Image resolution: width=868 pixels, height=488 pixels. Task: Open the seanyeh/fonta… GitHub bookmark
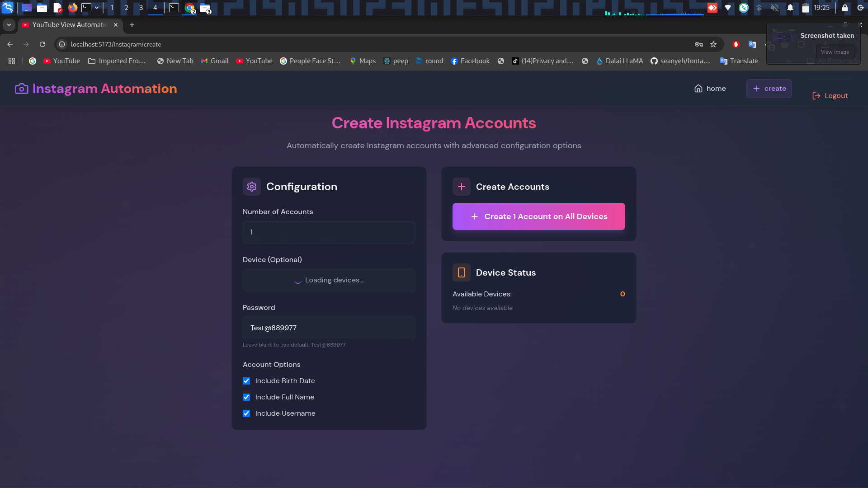tap(680, 61)
